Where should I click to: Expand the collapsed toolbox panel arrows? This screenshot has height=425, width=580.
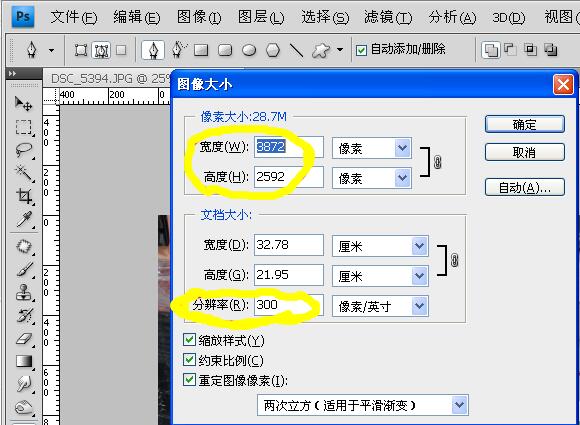pos(13,74)
